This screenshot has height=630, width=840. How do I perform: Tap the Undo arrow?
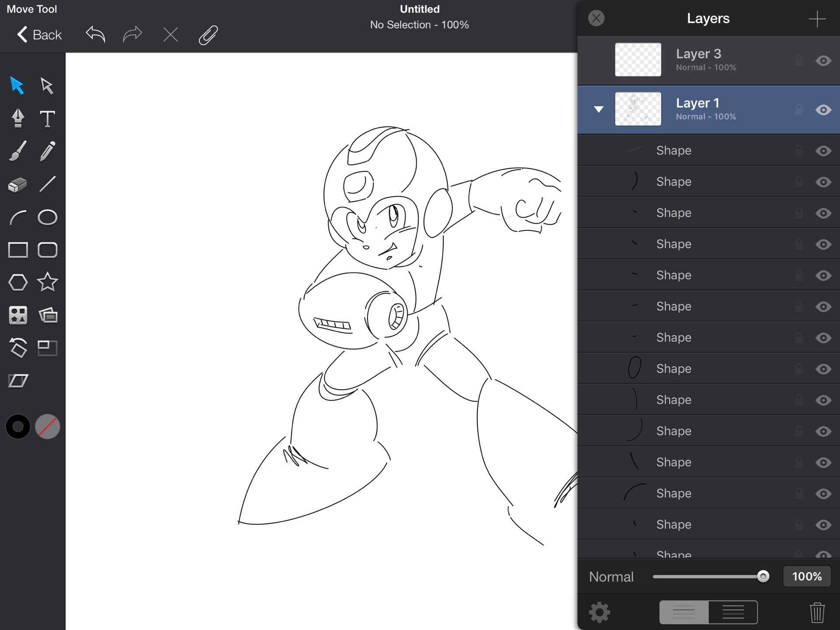pos(95,34)
